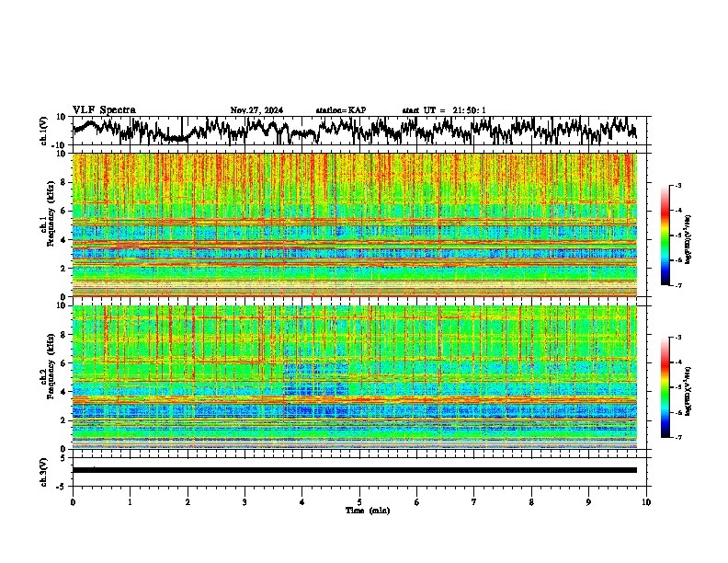The height and width of the screenshot is (563, 728).
Task: Click the "4" tick on ch.1 frequency axis
Action: click(63, 240)
